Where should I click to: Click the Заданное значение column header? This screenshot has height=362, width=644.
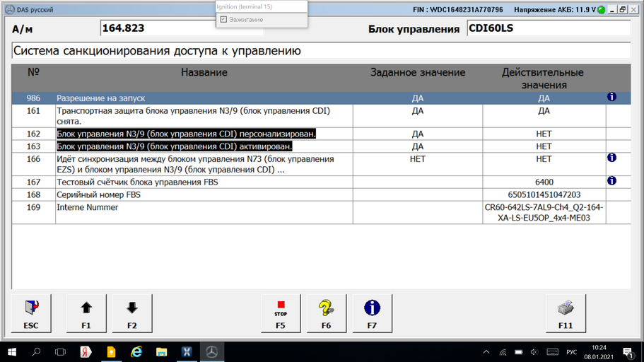pos(418,72)
